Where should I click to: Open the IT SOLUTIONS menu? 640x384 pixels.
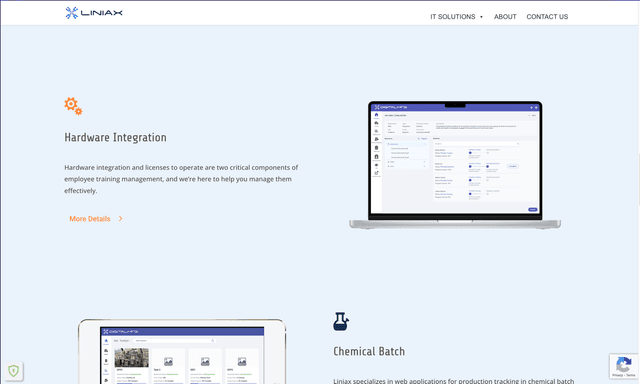(x=453, y=17)
